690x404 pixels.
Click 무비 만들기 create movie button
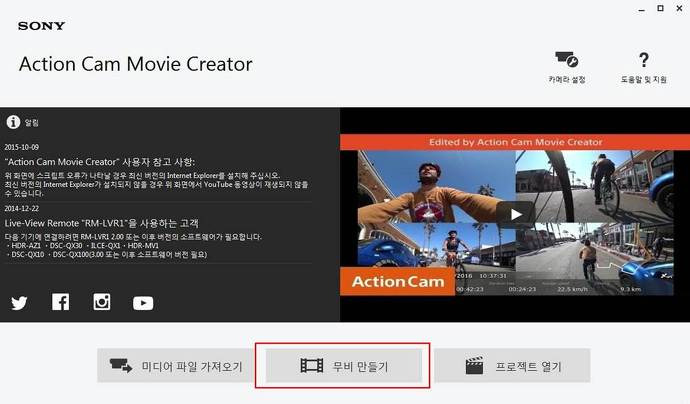click(x=344, y=366)
